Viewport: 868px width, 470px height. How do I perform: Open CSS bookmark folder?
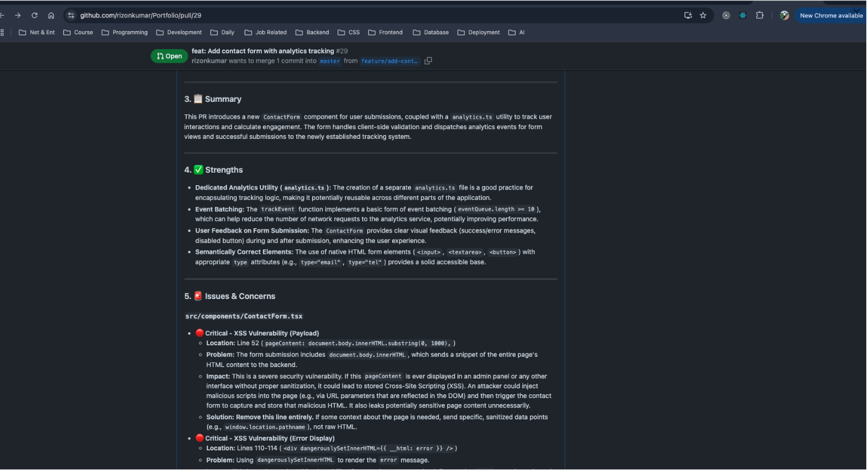tap(349, 32)
